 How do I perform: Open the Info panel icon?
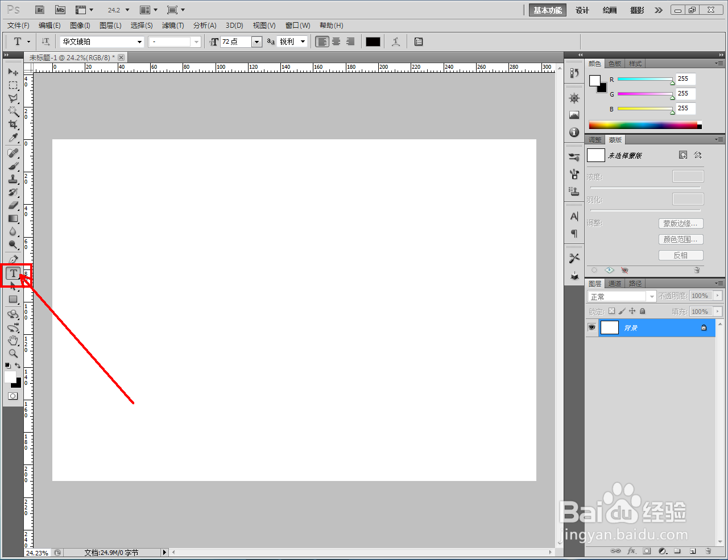click(574, 132)
